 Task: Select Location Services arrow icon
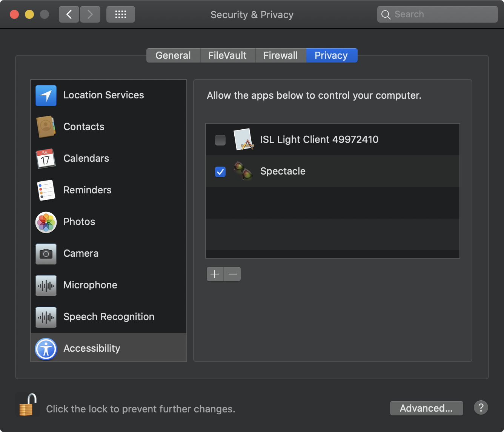[x=46, y=95]
